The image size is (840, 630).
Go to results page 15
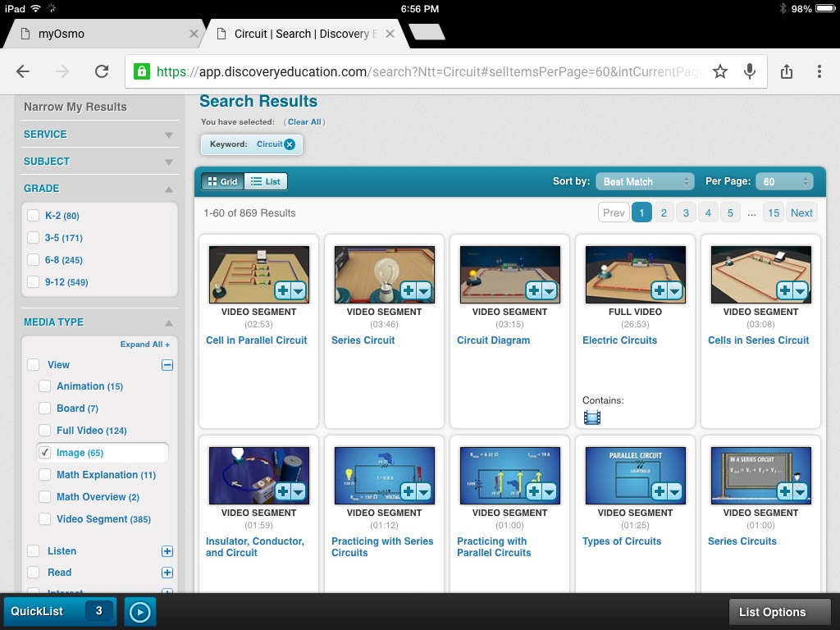click(774, 212)
